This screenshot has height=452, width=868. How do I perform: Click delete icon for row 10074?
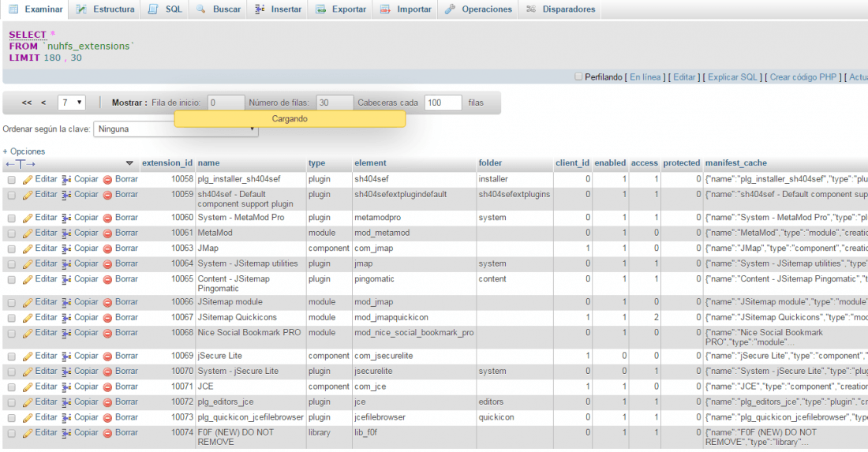coord(108,434)
